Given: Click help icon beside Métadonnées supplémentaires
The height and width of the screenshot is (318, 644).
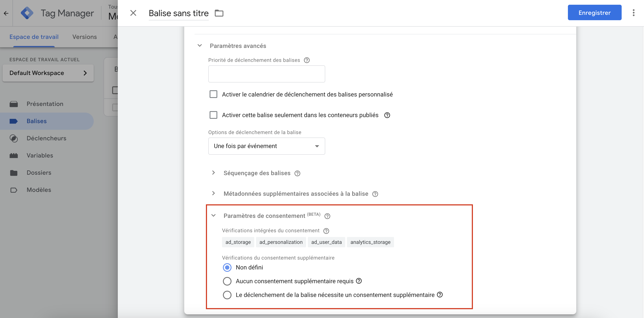Looking at the screenshot, I should [375, 194].
